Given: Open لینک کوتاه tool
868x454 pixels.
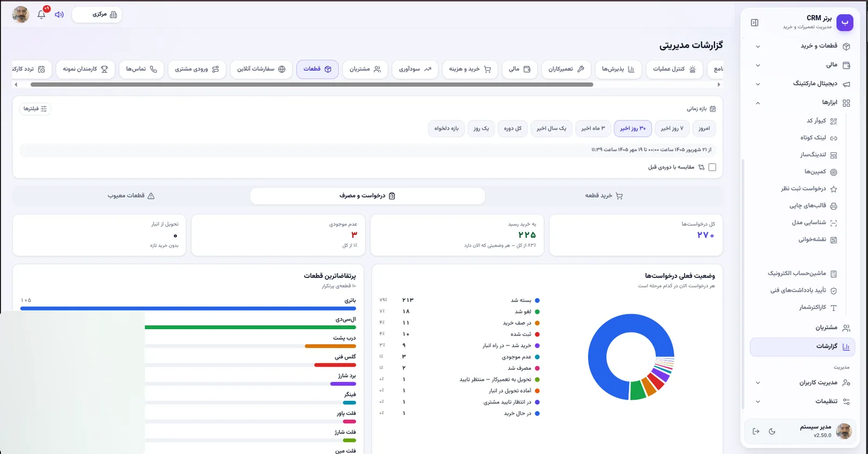Looking at the screenshot, I should (x=818, y=138).
